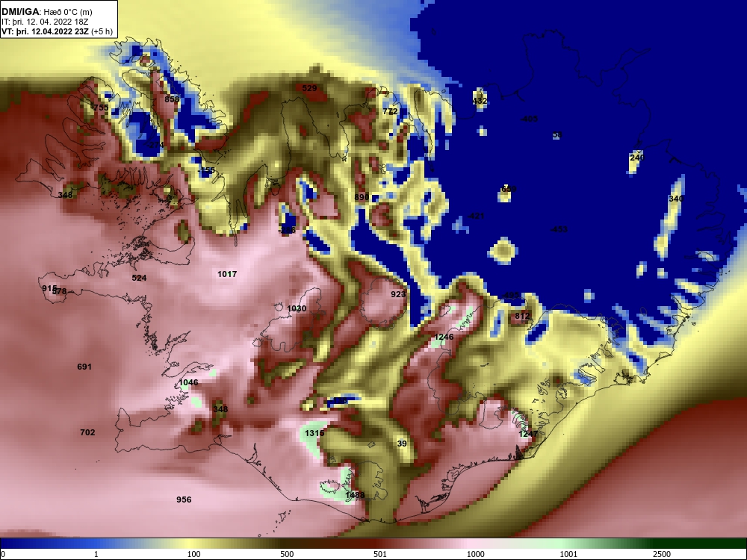Screen dimensions: 747x560
Task: Click the 'IT: þri. 12. 04. 2022 18Z' line
Action: click(x=45, y=22)
